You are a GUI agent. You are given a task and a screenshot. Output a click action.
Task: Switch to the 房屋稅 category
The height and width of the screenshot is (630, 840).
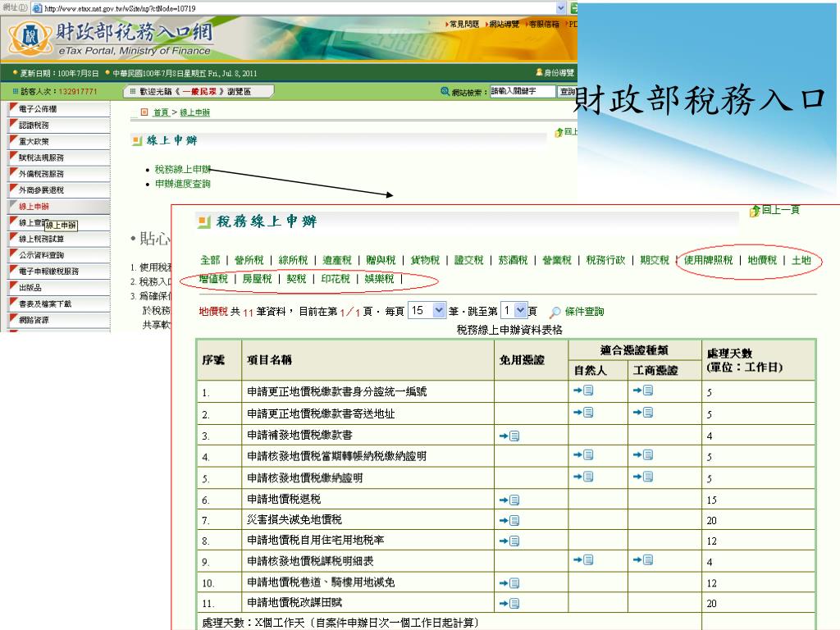coord(257,279)
